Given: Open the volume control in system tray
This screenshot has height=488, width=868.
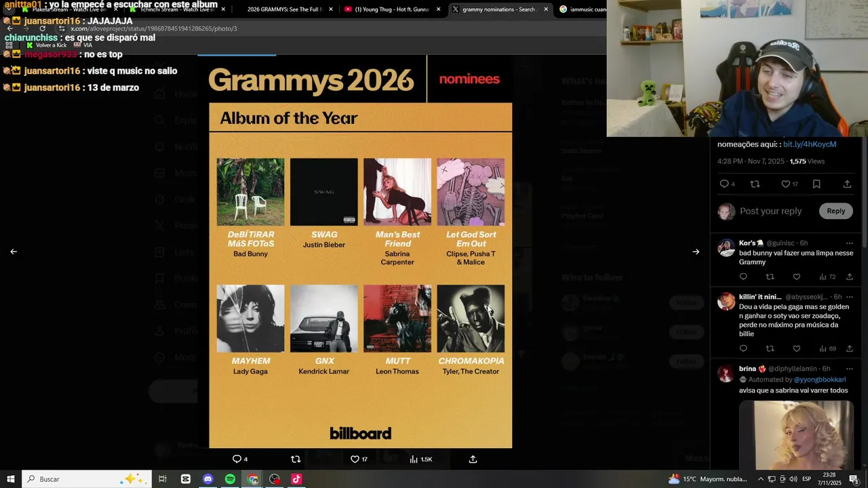Looking at the screenshot, I should point(793,479).
